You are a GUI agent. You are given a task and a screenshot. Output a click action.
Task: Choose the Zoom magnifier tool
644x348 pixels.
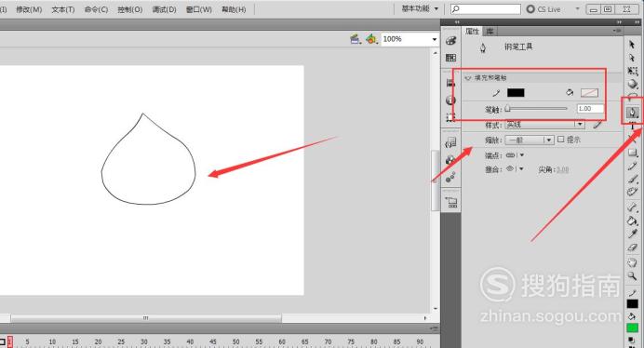point(632,275)
